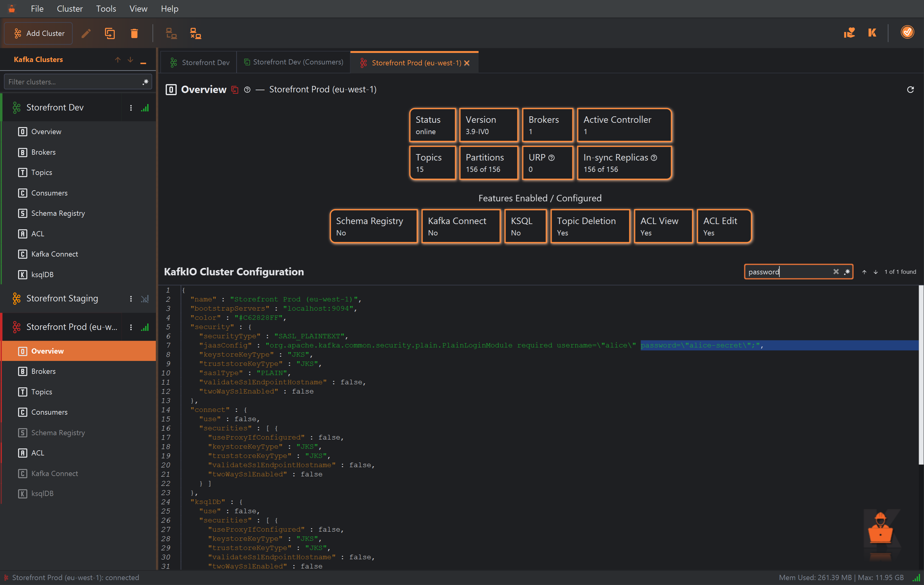Click the copy icon next to Overview title

pyautogui.click(x=235, y=90)
